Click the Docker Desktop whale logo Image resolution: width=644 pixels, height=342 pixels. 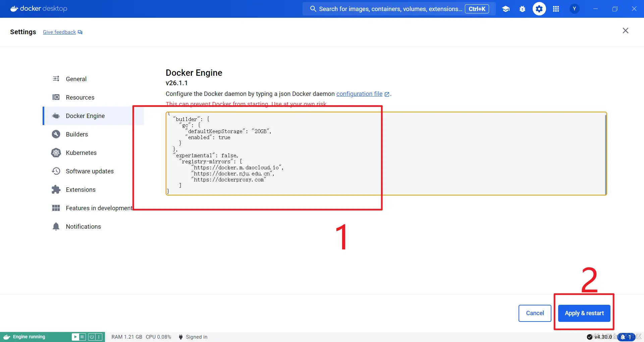(x=14, y=9)
